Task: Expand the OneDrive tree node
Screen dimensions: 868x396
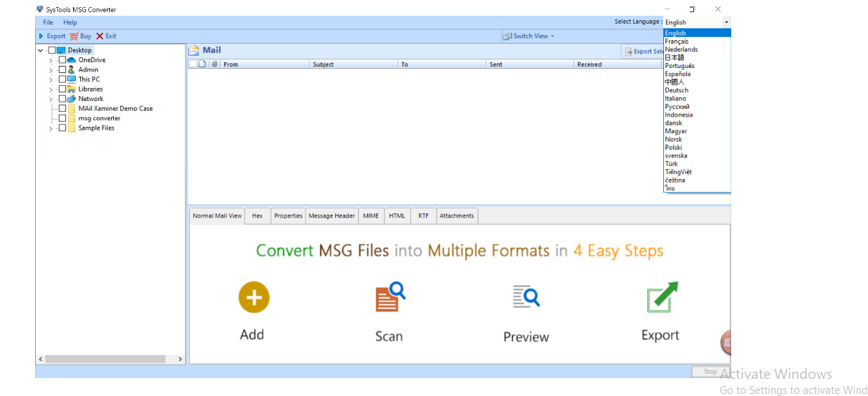Action: coord(51,60)
